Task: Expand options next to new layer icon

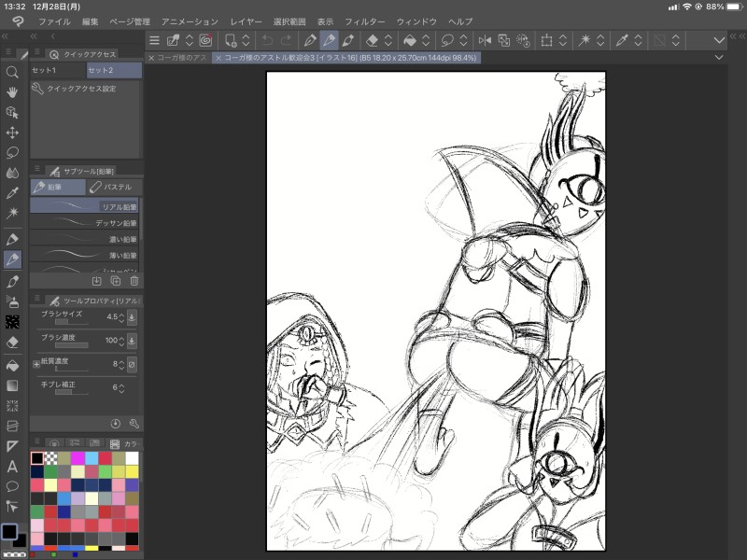Action: (246, 40)
